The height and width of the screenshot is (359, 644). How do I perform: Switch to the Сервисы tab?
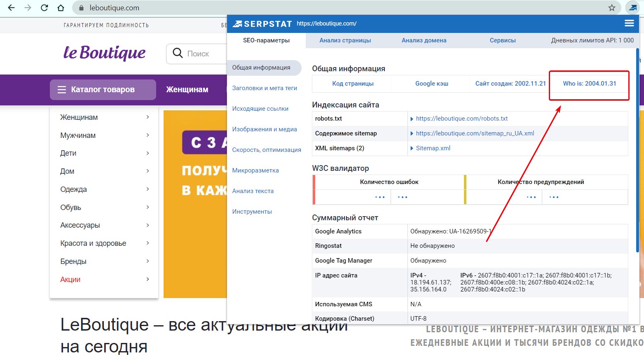(x=503, y=40)
